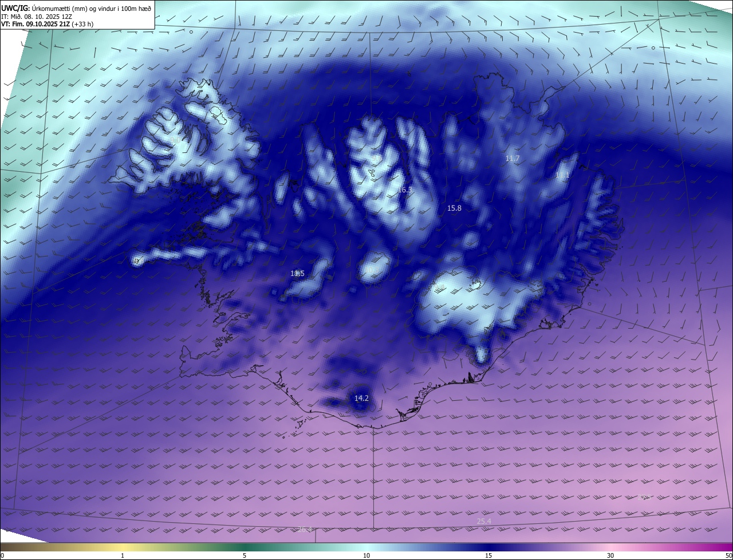Click the 30 label on the color scale

click(x=610, y=555)
